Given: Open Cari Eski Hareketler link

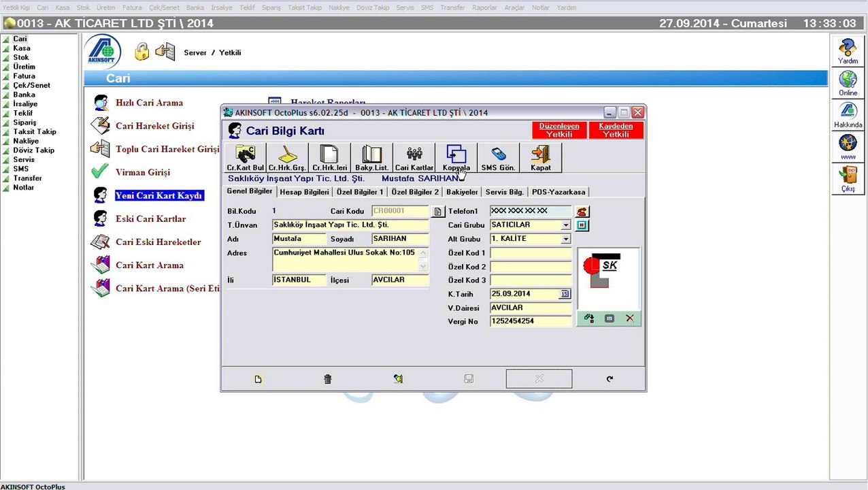Looking at the screenshot, I should click(x=158, y=242).
